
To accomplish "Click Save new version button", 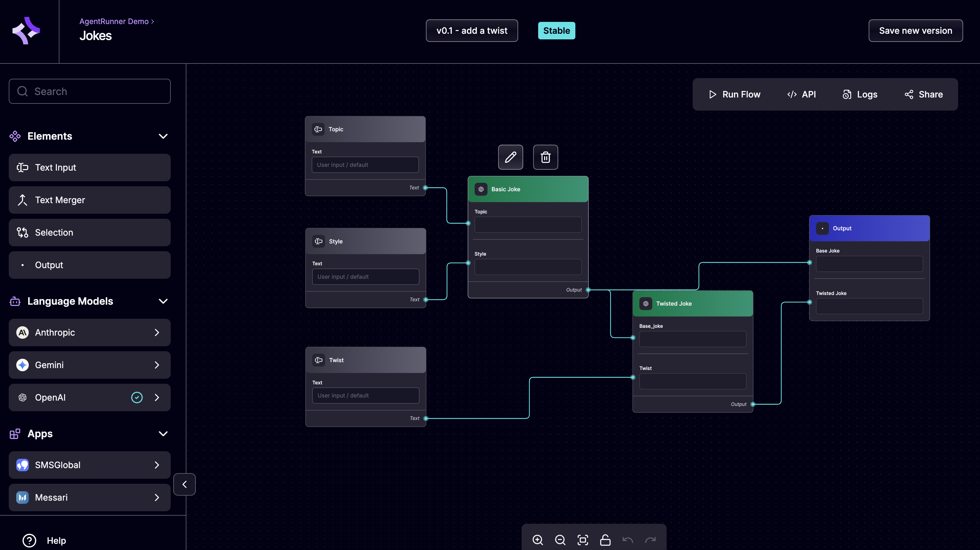I will pos(915,31).
